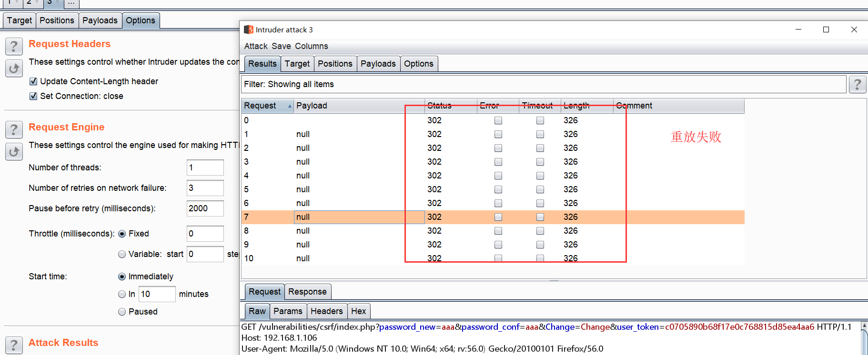
Task: Minimize the Intruder attack 3 window
Action: coord(798,30)
